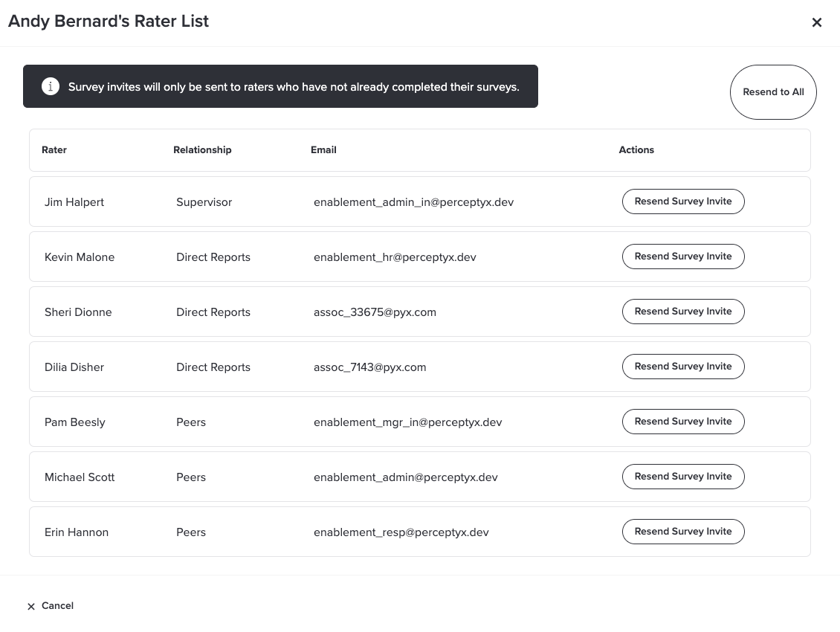This screenshot has width=840, height=632.
Task: Click email assoc_7143@pyx.com
Action: point(369,367)
